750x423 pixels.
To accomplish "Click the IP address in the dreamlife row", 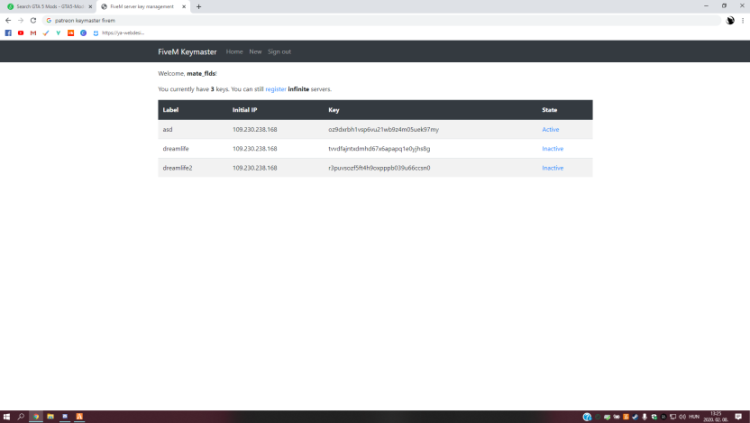I will point(254,149).
